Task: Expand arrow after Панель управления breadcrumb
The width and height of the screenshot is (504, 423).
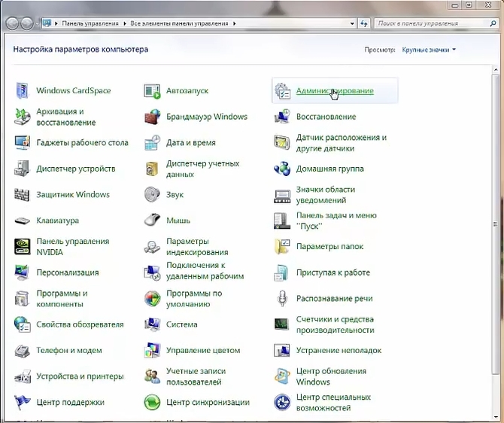Action: pyautogui.click(x=125, y=23)
